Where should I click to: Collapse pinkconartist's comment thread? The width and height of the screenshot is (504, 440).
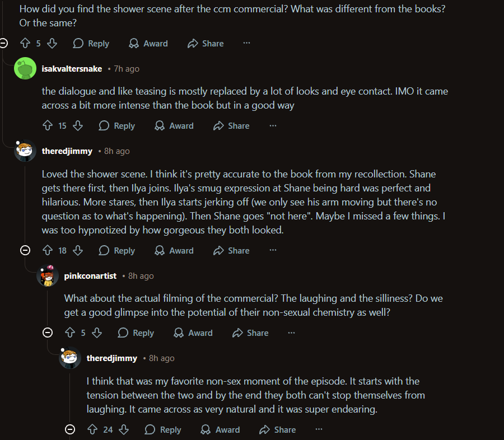coord(48,333)
